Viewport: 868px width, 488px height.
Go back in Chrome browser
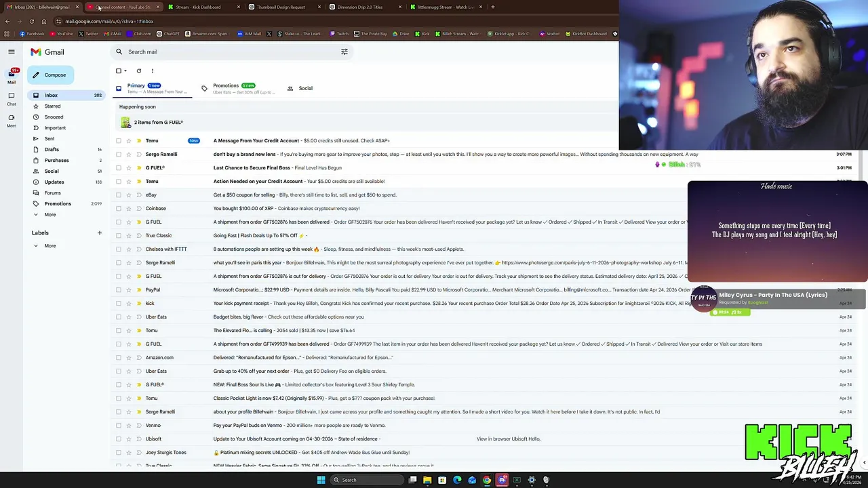coord(7,21)
